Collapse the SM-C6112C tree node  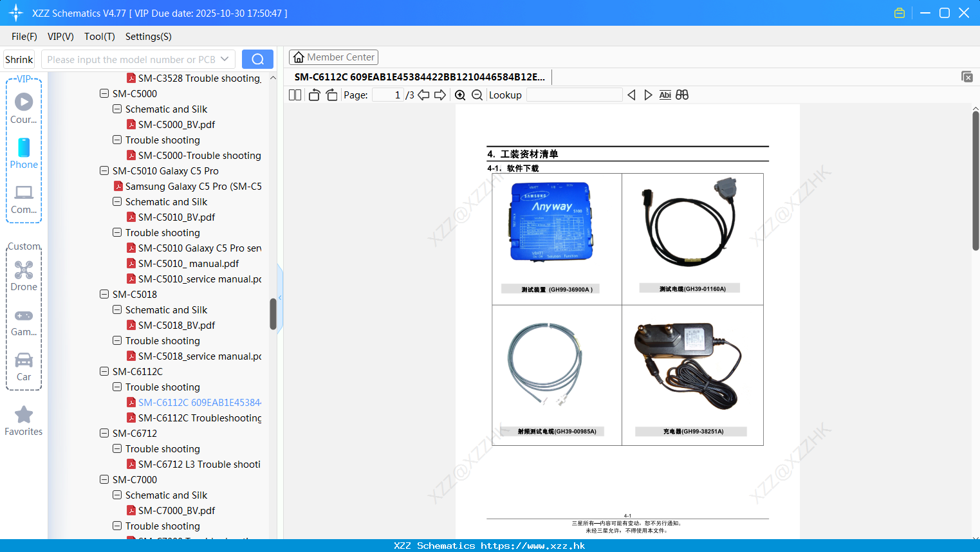(104, 371)
